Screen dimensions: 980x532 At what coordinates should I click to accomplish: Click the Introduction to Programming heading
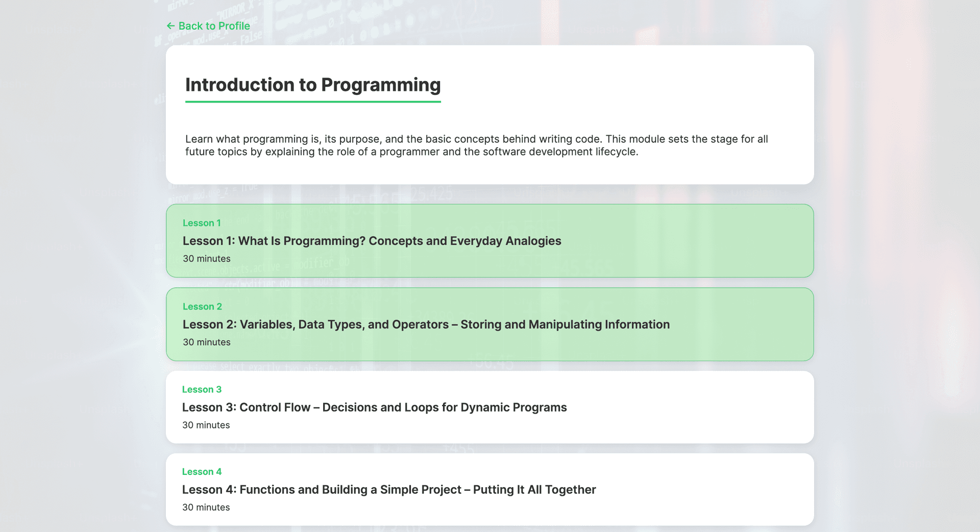(x=312, y=85)
